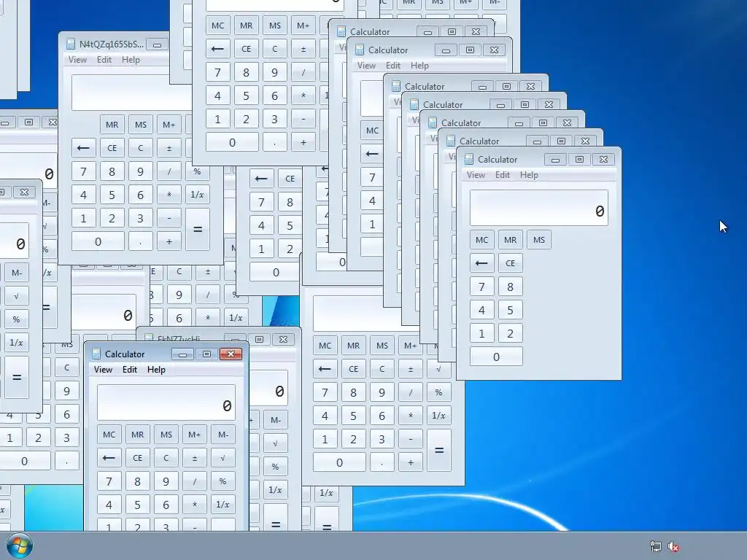The image size is (747, 560).
Task: Click digit 9 in the active Calculator
Action: pyautogui.click(x=166, y=481)
